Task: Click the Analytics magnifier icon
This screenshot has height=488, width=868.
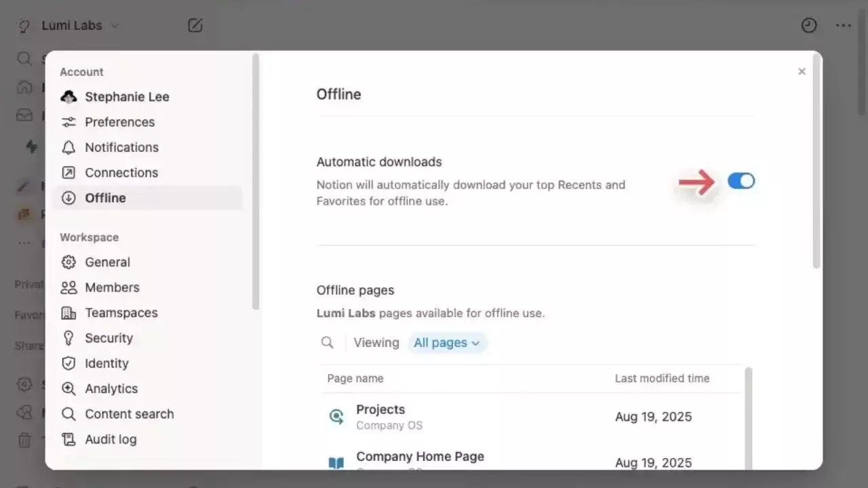Action: [68, 388]
